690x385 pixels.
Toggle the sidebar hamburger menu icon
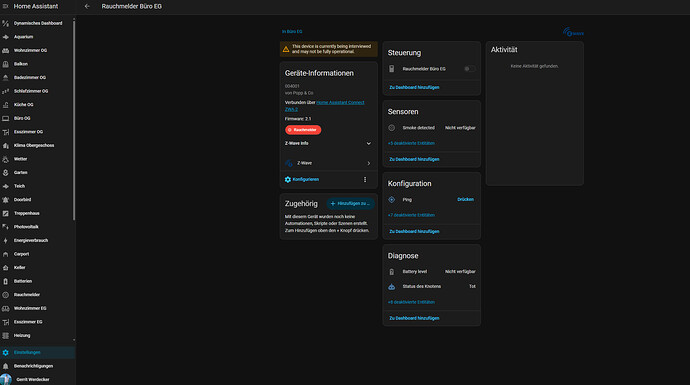pos(5,6)
